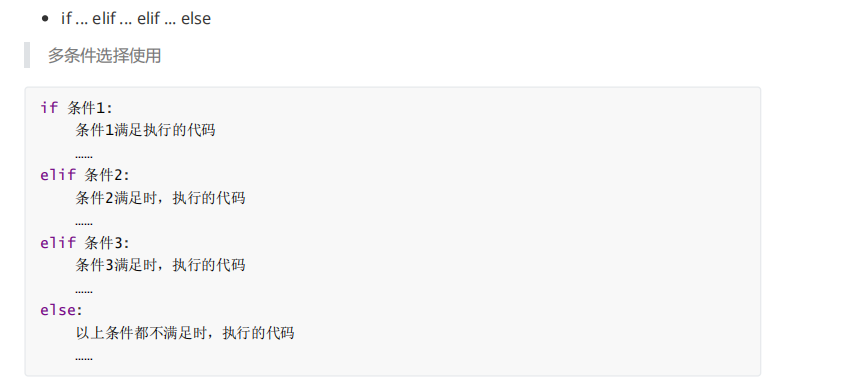Click the 'elif' keyword before 条件3
This screenshot has height=388, width=855.
point(58,242)
